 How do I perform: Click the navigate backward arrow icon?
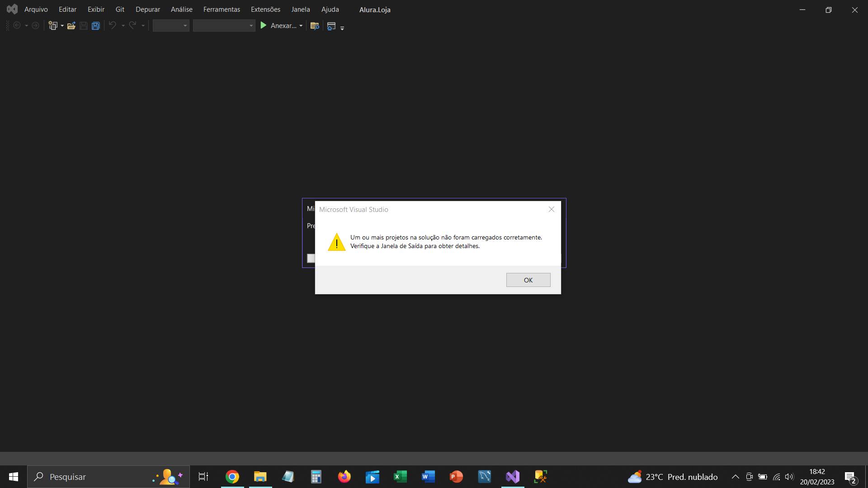(17, 26)
